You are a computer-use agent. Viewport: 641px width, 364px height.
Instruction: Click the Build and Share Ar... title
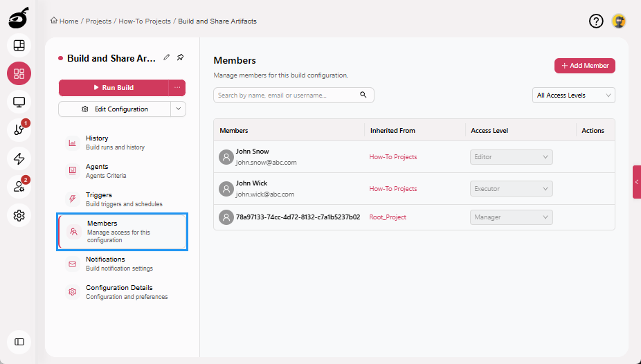(111, 58)
